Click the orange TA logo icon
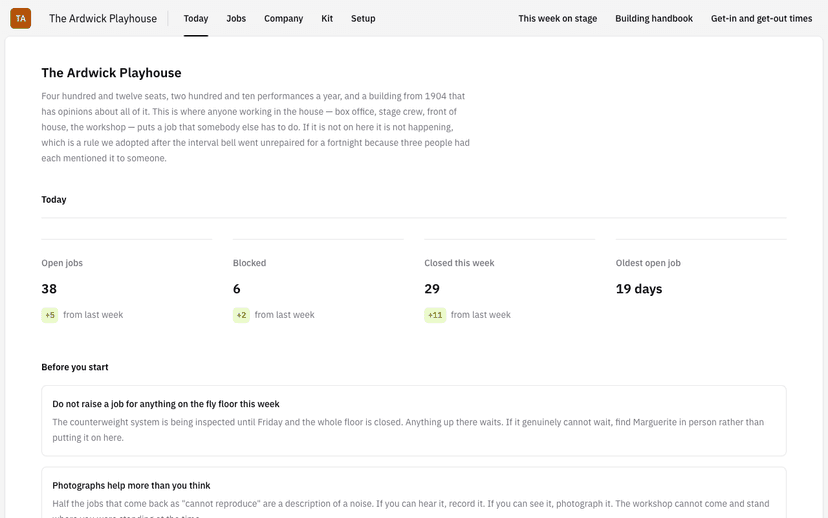 coord(21,18)
